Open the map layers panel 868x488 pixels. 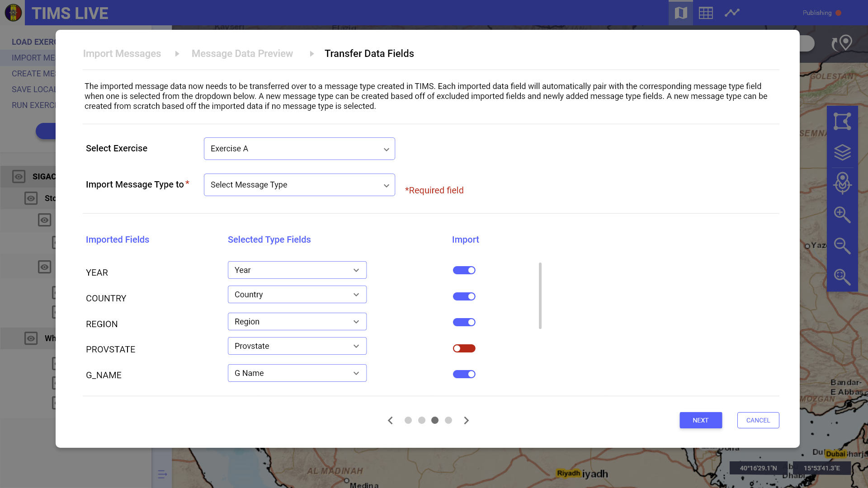pos(842,152)
